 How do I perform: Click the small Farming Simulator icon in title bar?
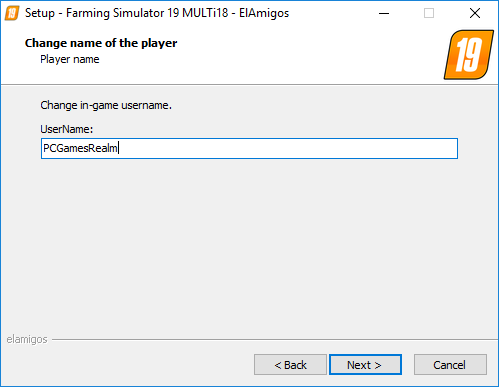(12, 13)
